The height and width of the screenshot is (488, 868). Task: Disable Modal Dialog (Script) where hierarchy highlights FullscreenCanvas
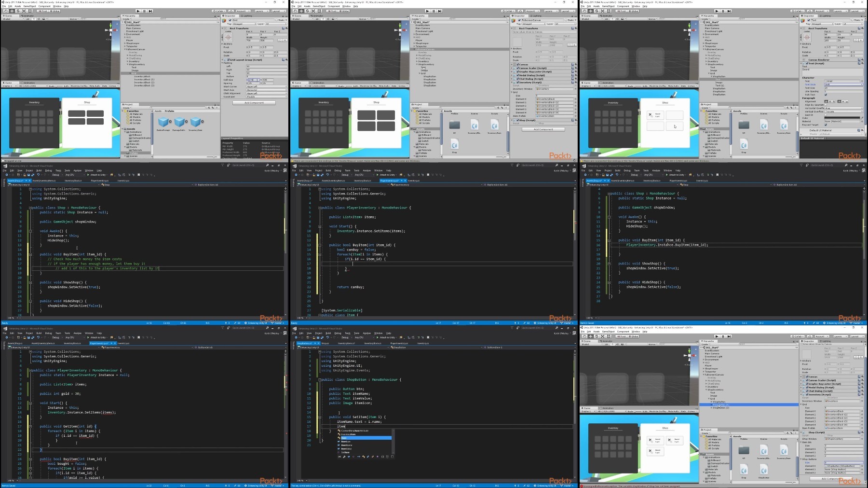(x=517, y=75)
